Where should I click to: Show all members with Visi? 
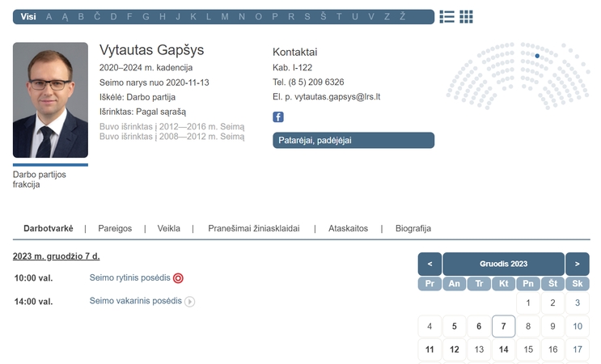click(x=28, y=16)
